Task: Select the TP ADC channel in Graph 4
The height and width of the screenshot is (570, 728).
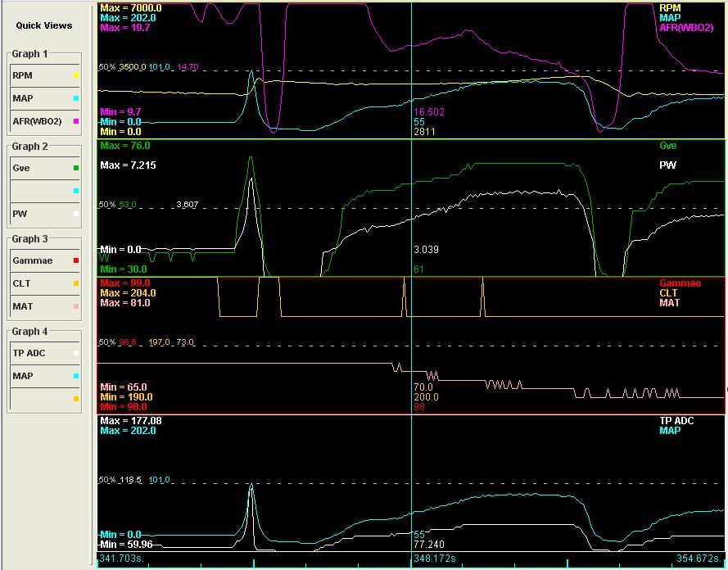Action: 39,353
